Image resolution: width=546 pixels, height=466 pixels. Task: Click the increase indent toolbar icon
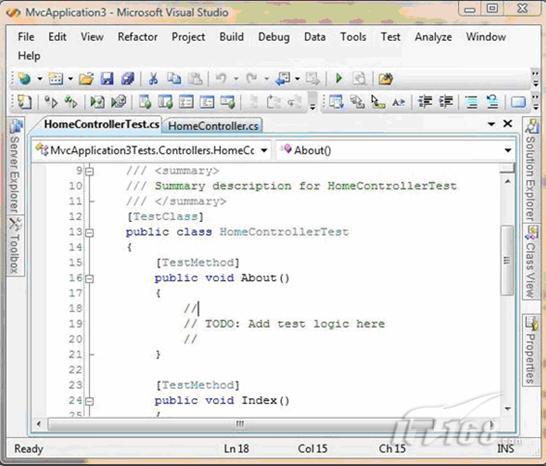pyautogui.click(x=446, y=102)
